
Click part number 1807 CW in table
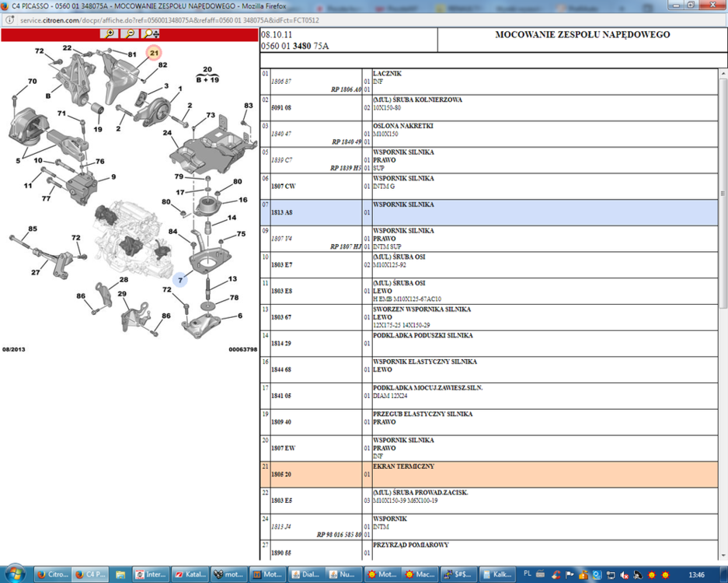(x=284, y=187)
